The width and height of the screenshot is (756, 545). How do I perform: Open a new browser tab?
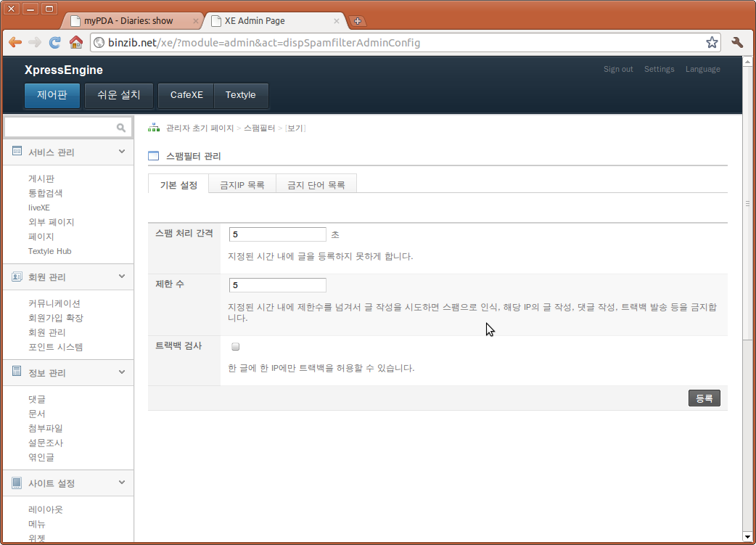point(357,21)
